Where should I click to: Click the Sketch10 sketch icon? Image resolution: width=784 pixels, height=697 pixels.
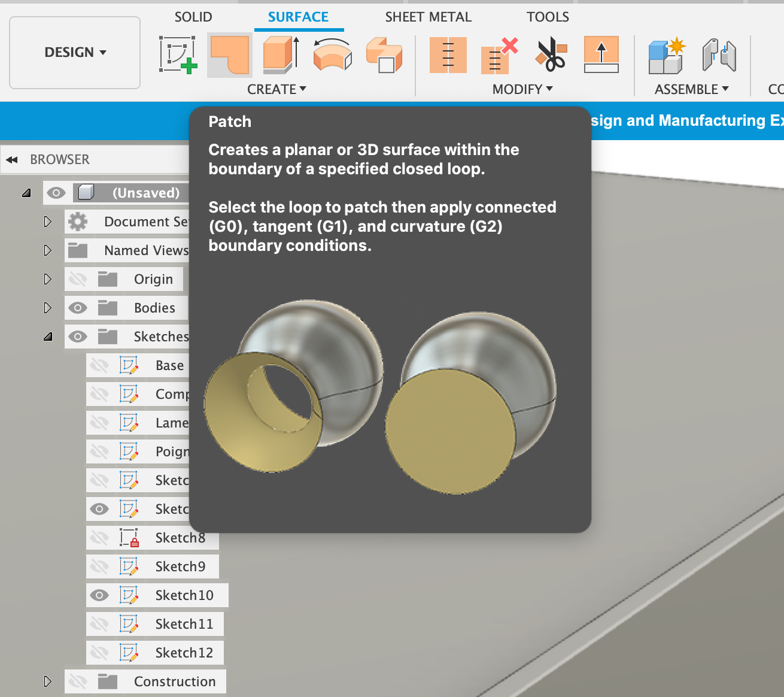click(129, 595)
